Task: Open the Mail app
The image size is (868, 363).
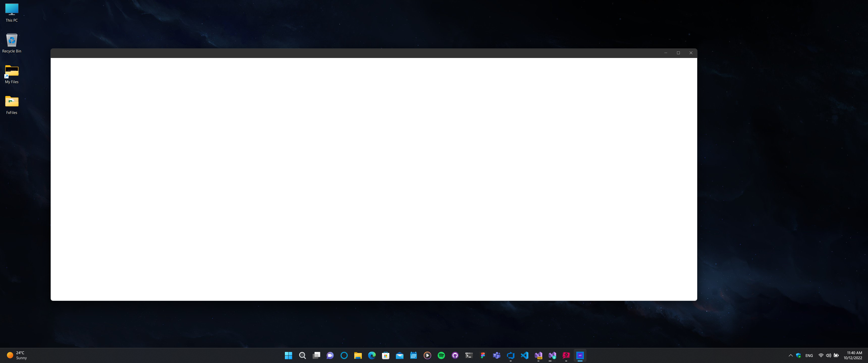Action: [x=400, y=355]
